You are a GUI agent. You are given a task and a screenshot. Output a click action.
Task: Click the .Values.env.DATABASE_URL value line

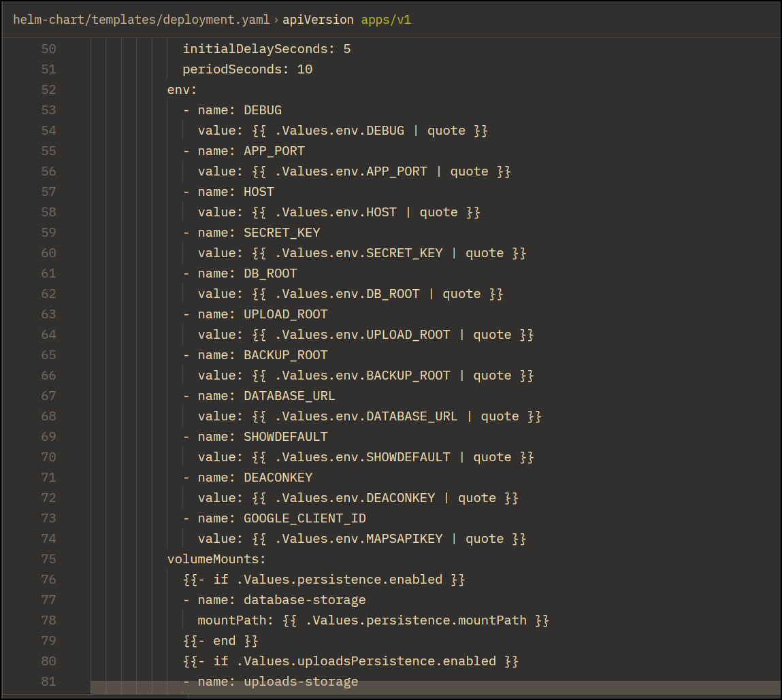point(370,417)
